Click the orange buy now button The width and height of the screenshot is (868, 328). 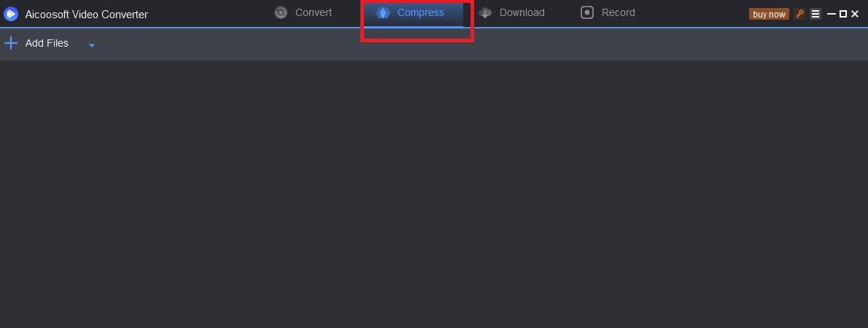[x=769, y=15]
